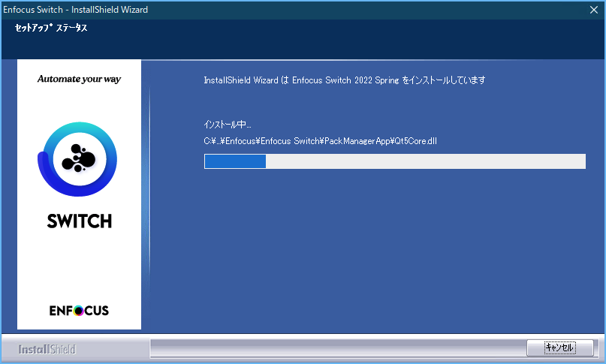Click the Switch circular logo icon
Viewport: 606px width, 364px height.
click(x=77, y=159)
